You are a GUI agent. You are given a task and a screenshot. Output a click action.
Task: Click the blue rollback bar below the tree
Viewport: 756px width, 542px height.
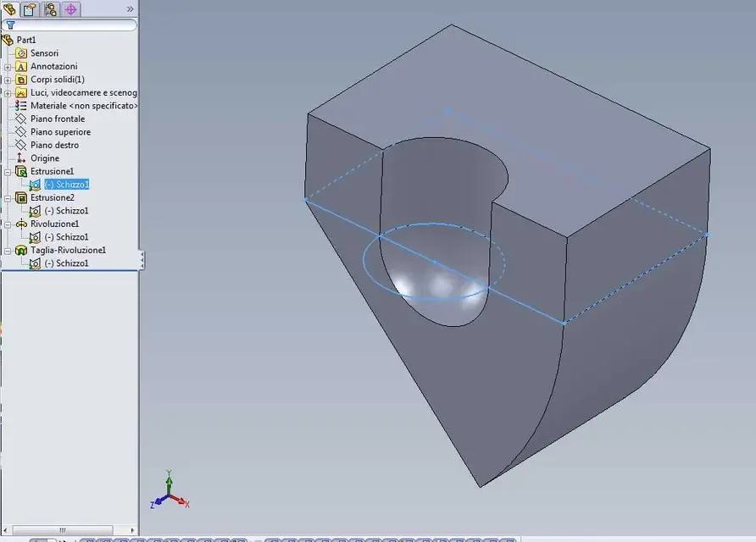pos(69,270)
